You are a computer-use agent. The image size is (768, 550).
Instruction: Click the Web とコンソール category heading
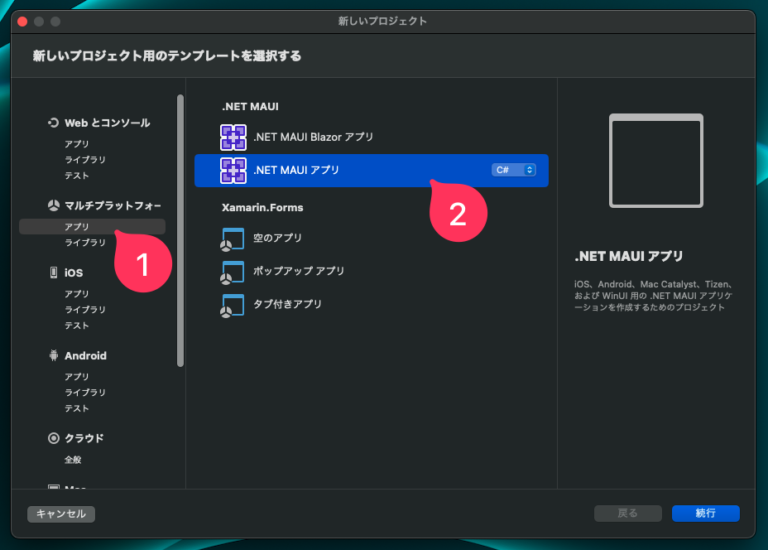[x=107, y=123]
